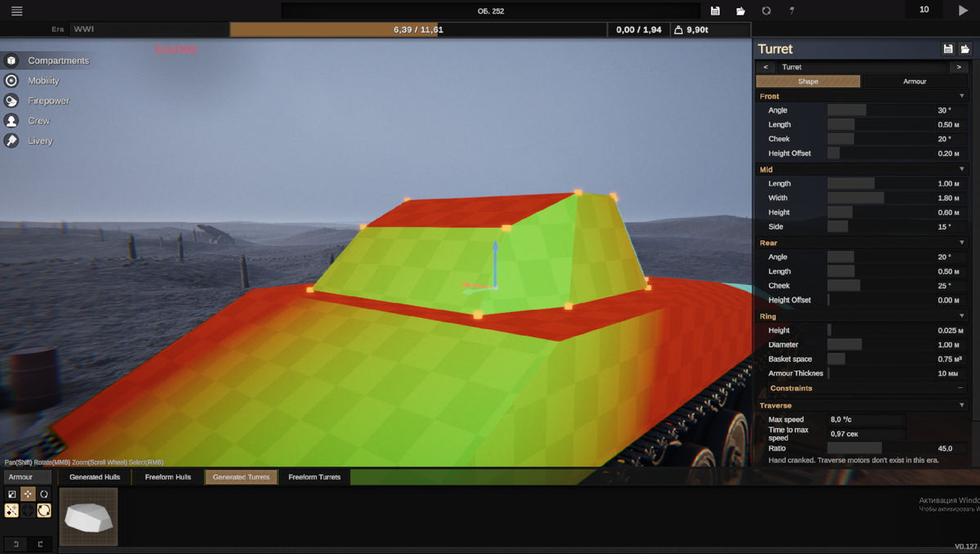Click the 6,39 / 11,61 volume bar
The height and width of the screenshot is (554, 980).
pos(418,29)
